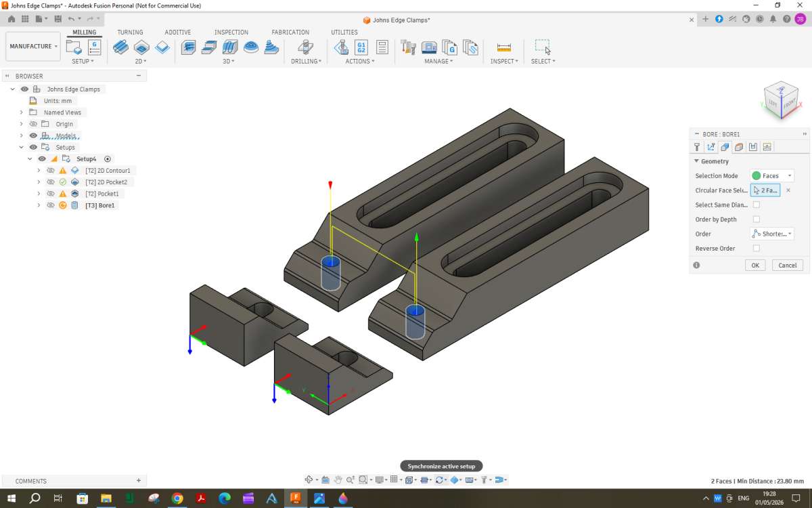The height and width of the screenshot is (508, 812).
Task: Toggle visibility eye of Setup4
Action: [42, 158]
